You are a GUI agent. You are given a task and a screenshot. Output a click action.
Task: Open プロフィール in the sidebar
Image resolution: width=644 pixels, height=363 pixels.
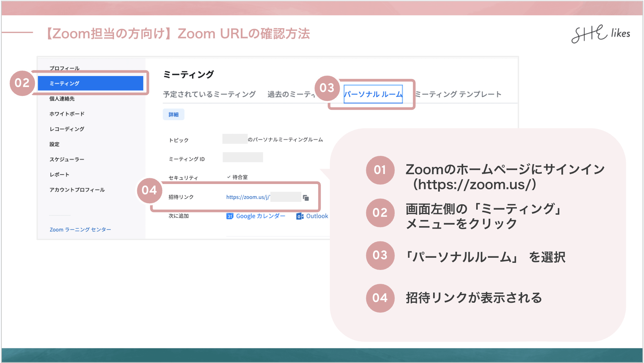point(64,68)
